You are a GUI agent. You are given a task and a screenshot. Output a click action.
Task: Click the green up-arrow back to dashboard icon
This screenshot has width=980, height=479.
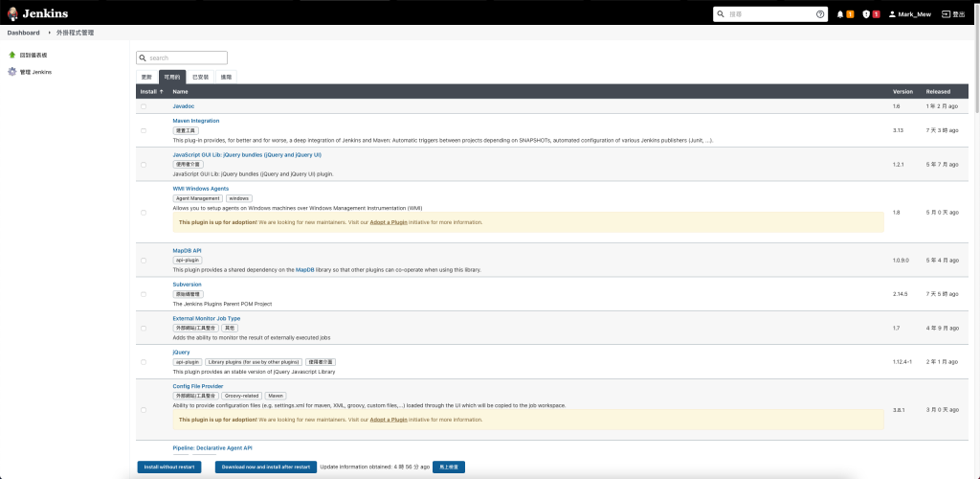click(x=11, y=55)
